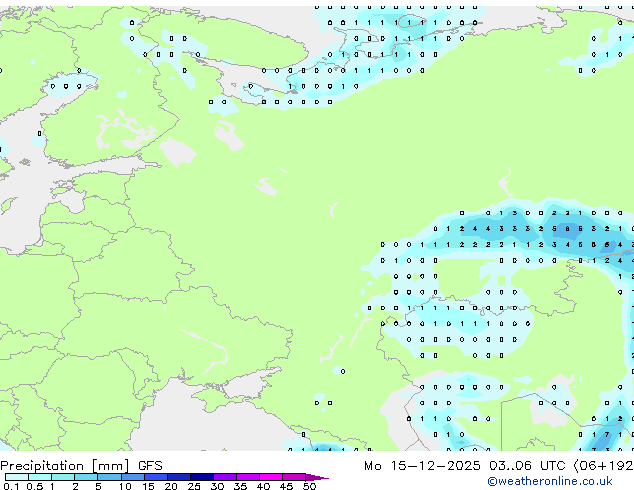Pick the 10–15 mm blue legend swatch
Screen dimensions: 634x490
coord(133,477)
